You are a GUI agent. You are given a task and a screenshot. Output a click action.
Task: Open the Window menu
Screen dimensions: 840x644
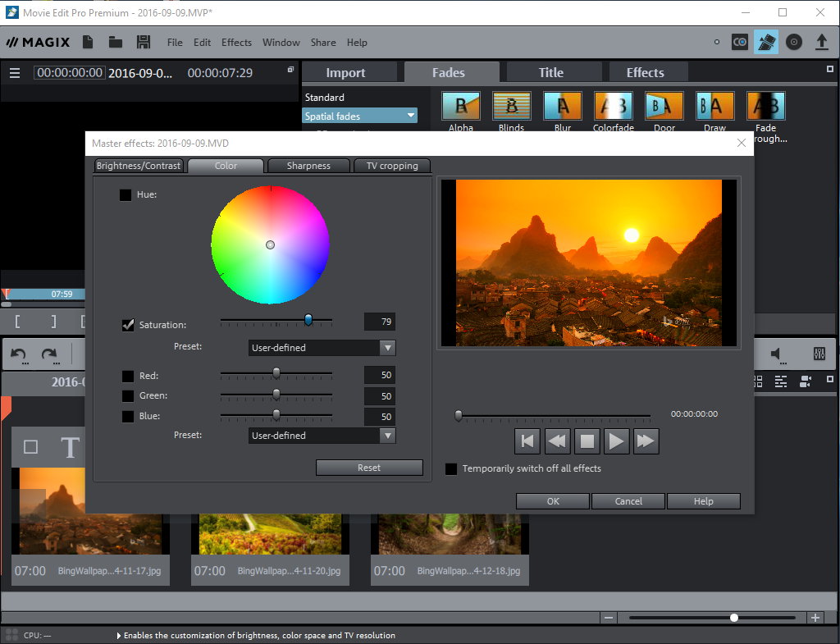[x=281, y=43]
